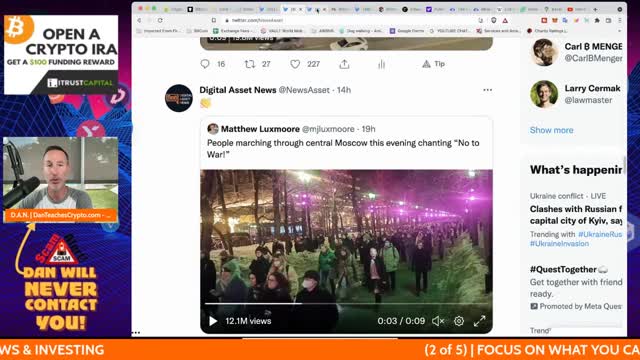Screen dimensions: 640x360
Task: Close the active Twitter tab
Action: [x=301, y=9]
